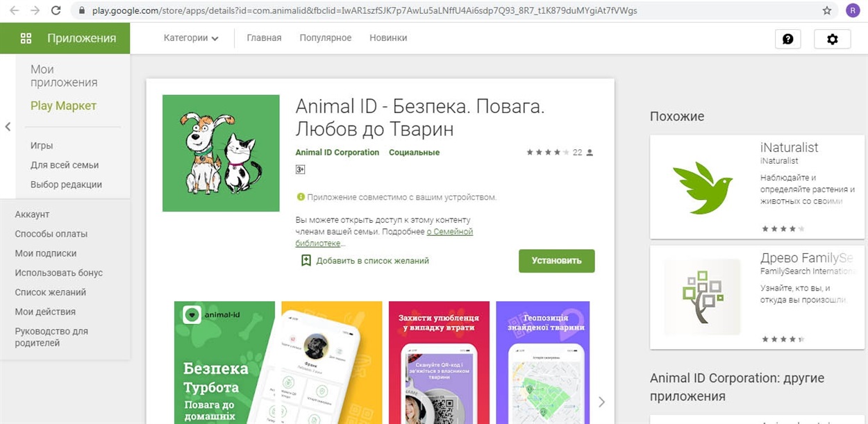Screen dimensions: 868x424
Task: Open Для всей семьи section
Action: click(65, 165)
